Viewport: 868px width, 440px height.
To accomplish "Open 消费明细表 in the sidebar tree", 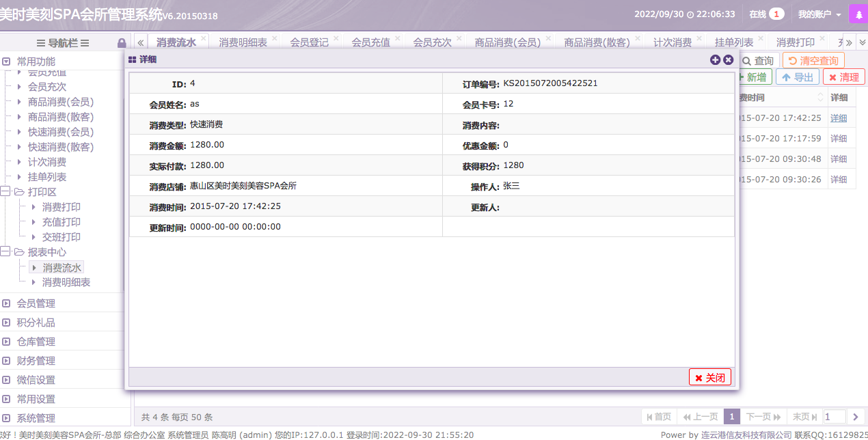I will tap(66, 282).
